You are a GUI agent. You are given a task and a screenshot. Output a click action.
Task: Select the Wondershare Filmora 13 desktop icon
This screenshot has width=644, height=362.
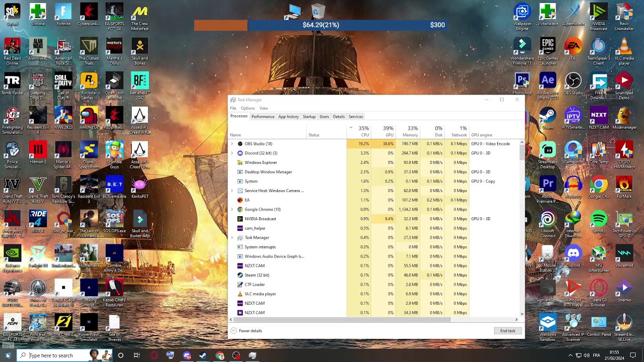(x=522, y=51)
